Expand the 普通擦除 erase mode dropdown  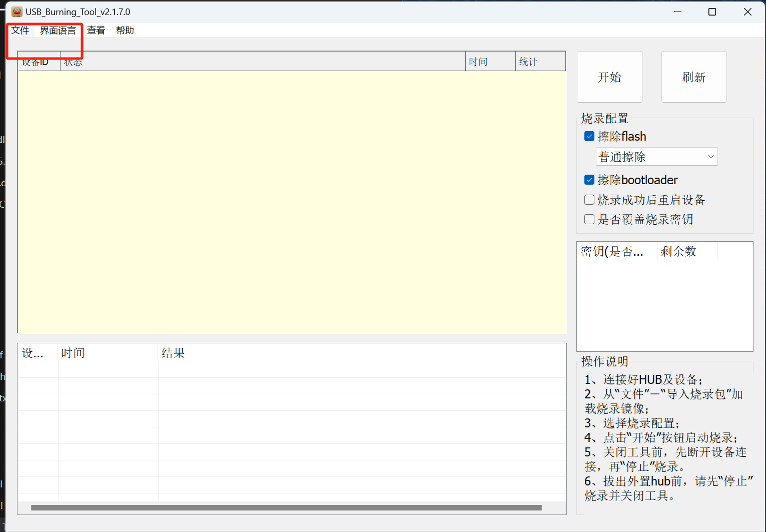point(656,157)
